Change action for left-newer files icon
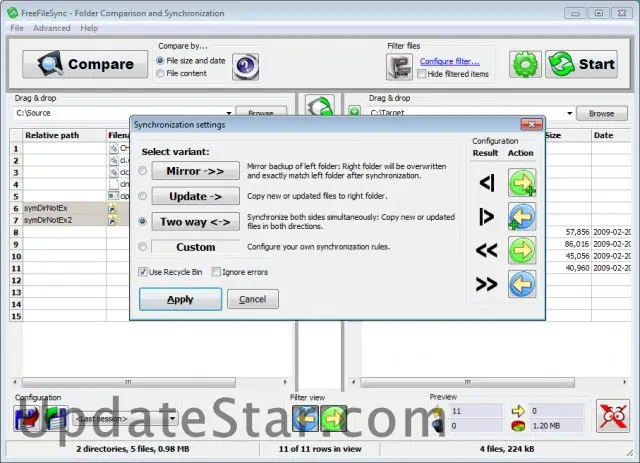This screenshot has width=640, height=463. [522, 250]
